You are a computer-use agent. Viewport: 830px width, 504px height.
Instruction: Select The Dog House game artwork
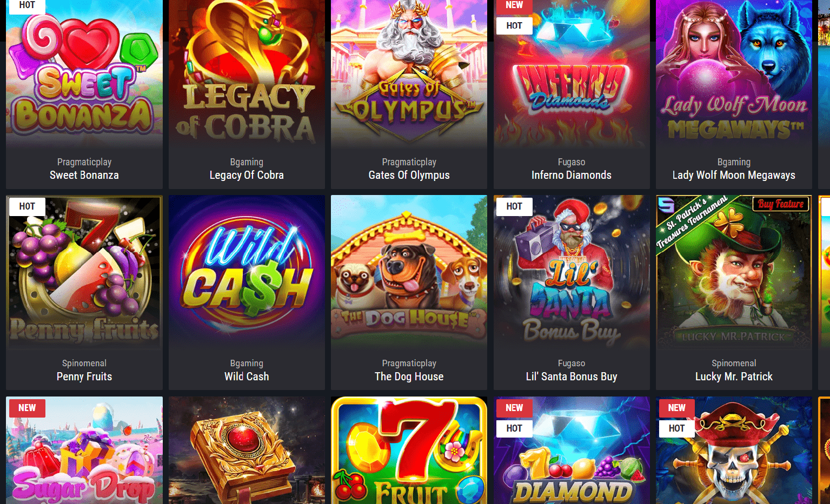409,273
